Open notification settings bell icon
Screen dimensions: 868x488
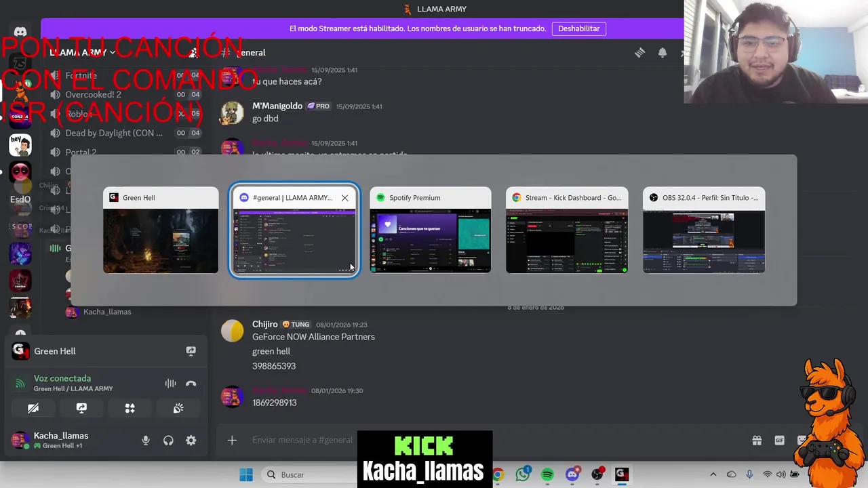(663, 53)
